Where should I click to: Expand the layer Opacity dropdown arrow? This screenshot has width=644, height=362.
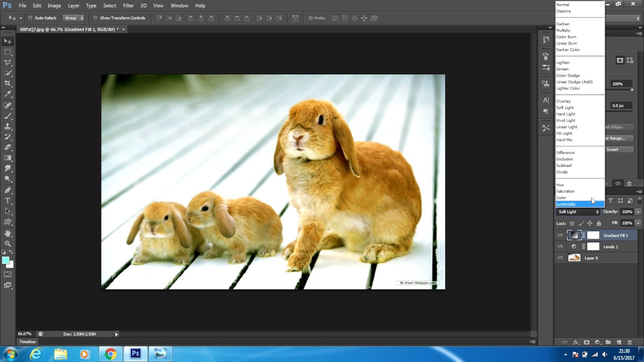pos(638,212)
